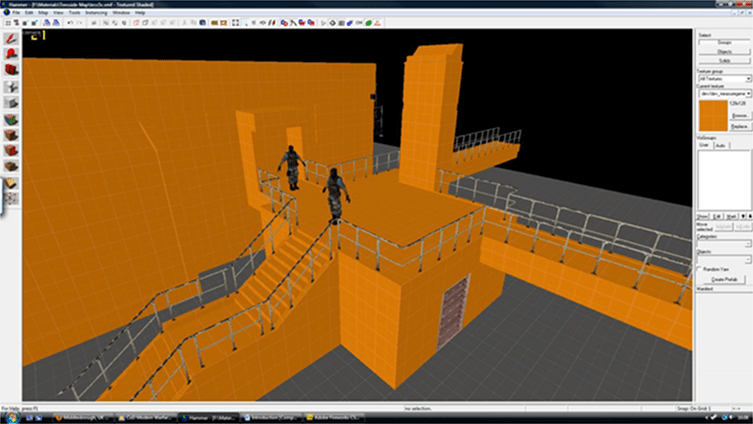
Task: Select the Camera tool in the left toolbar
Action: 11,70
